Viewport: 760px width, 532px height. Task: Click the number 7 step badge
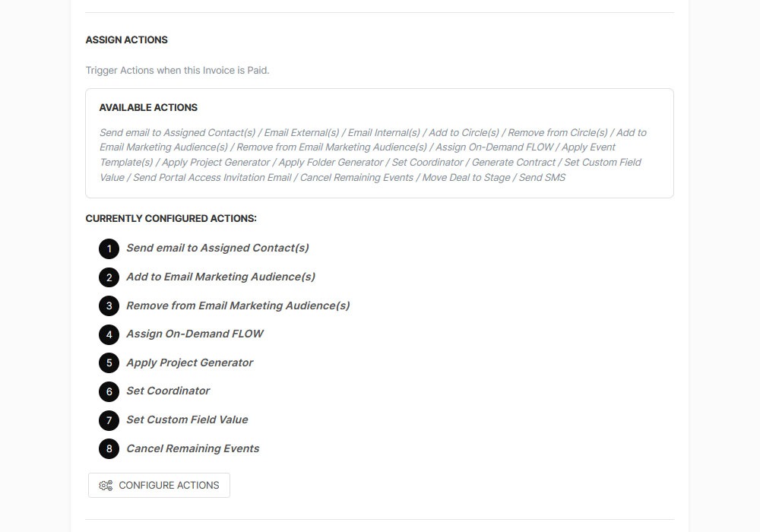tap(109, 420)
